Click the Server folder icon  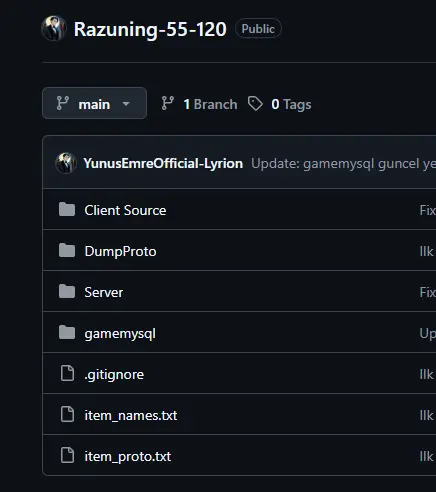click(x=67, y=292)
